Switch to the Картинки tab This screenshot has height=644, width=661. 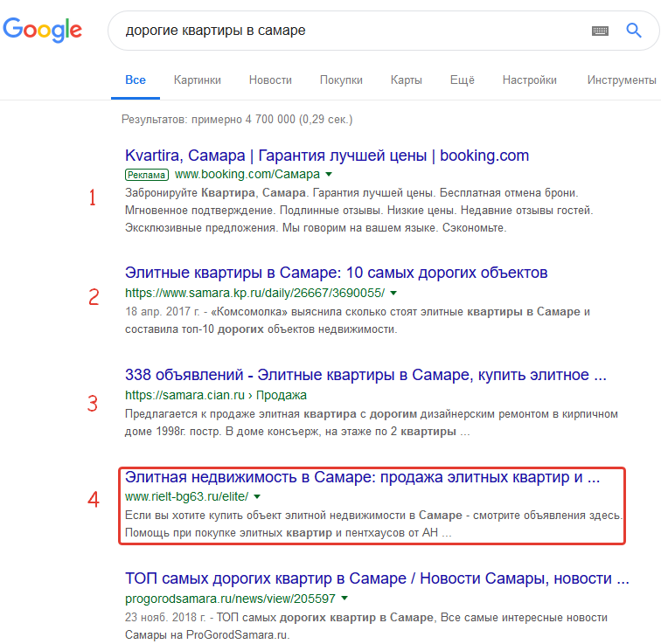[198, 80]
